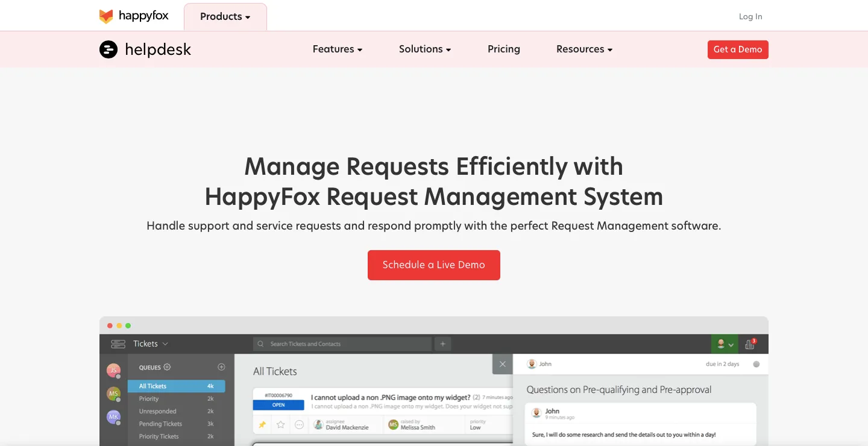
Task: Select the Priority queue
Action: tap(177, 399)
